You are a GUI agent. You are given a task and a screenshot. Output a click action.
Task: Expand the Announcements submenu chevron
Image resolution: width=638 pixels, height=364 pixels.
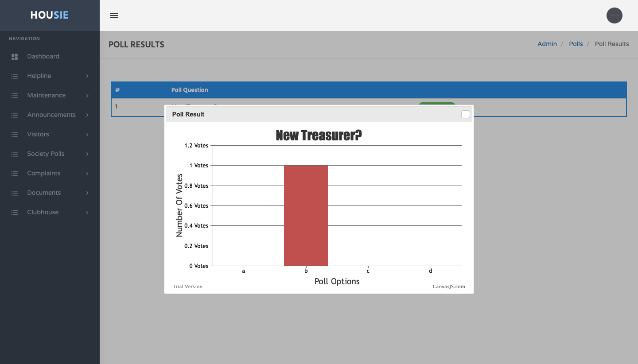[87, 115]
